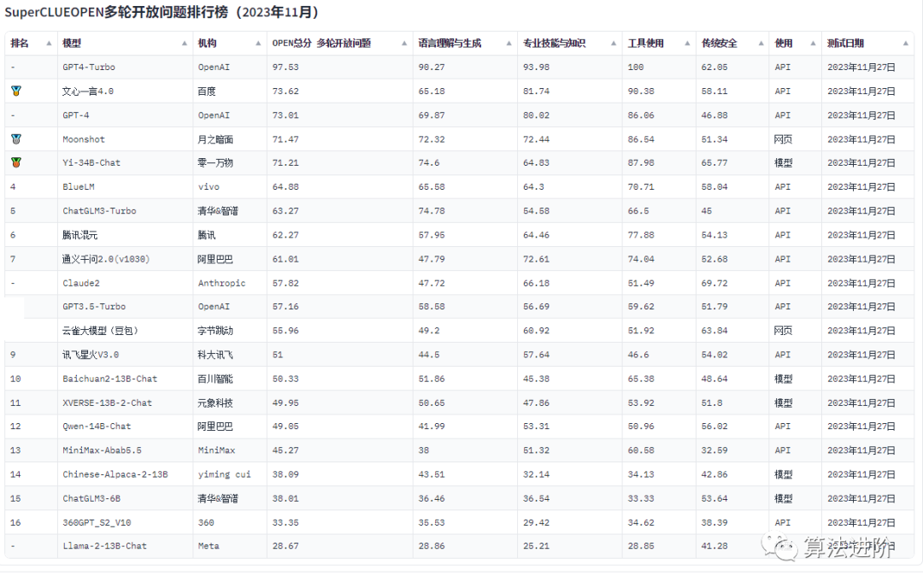Click the GPT4-Turbo model name

[x=87, y=67]
